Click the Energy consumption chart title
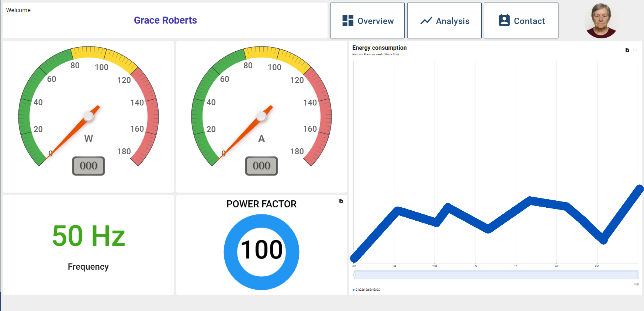This screenshot has width=644, height=311. click(x=379, y=48)
